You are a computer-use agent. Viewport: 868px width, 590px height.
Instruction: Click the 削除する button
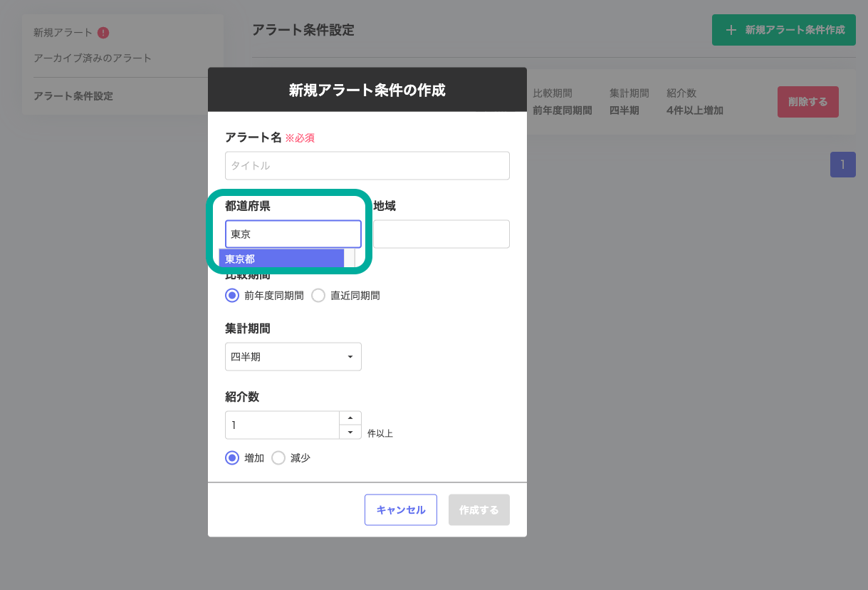point(808,102)
